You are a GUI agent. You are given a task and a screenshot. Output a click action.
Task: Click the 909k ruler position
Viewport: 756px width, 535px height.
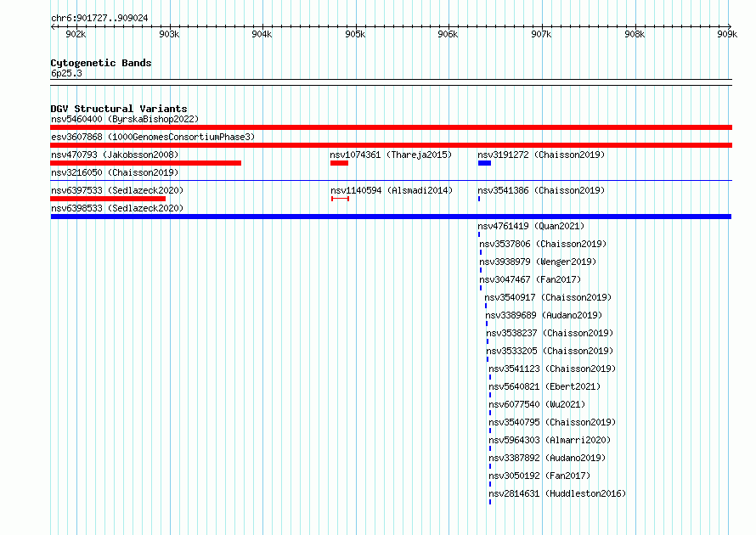[727, 34]
